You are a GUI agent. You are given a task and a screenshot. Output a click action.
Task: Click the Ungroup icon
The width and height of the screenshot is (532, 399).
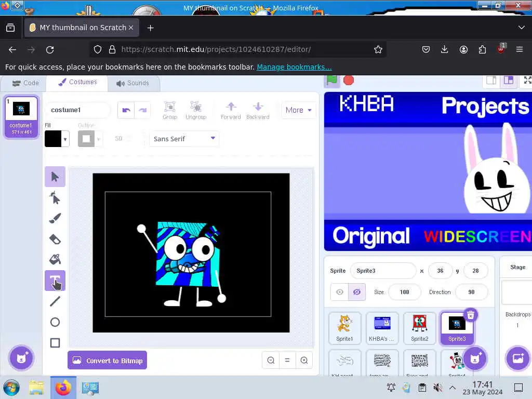(x=196, y=110)
